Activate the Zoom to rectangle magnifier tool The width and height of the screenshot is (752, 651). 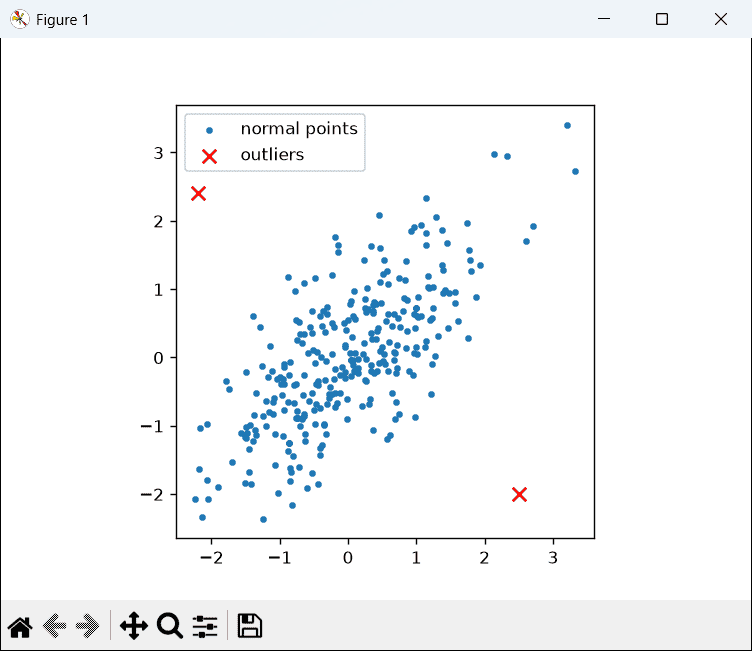170,626
